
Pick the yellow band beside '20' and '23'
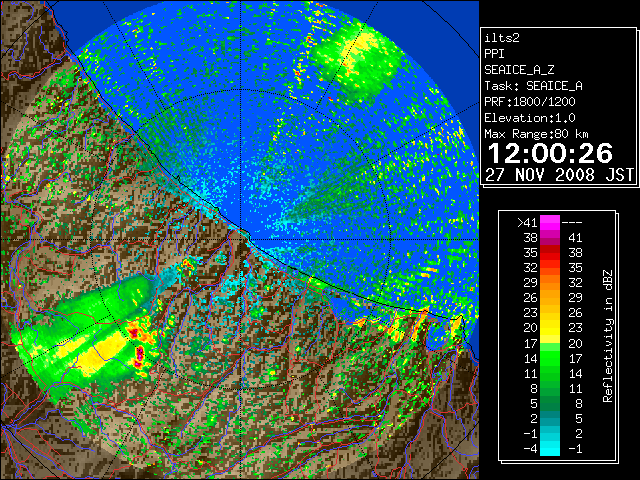pyautogui.click(x=550, y=328)
